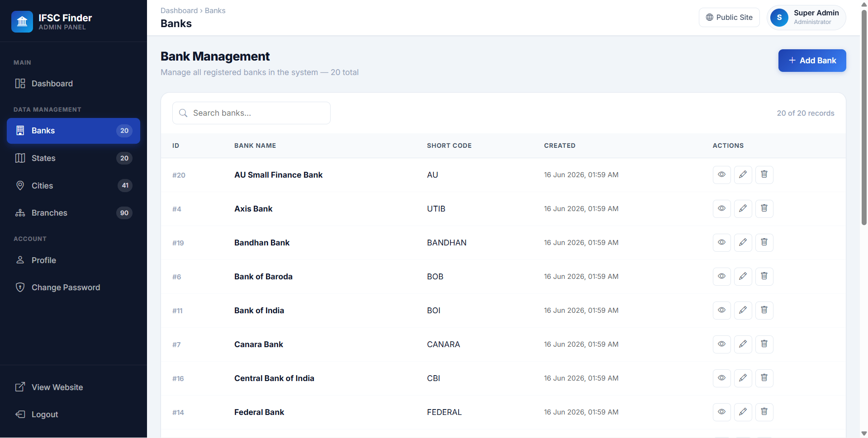The image size is (868, 438).
Task: Click the Created column header
Action: pos(560,146)
